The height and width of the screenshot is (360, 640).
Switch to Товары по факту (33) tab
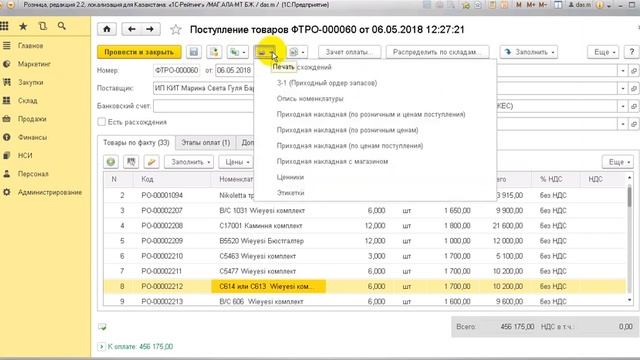(136, 142)
